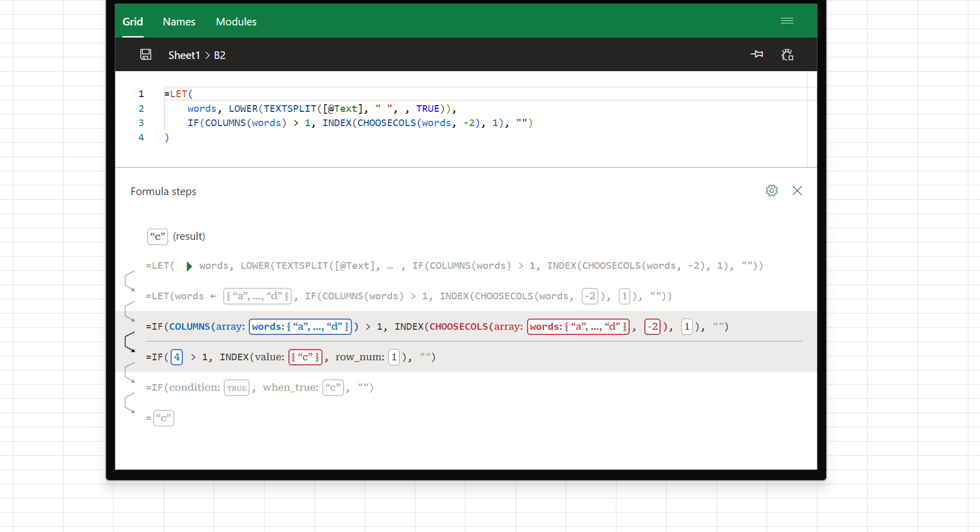Select the boxed 4 in the IF step
Image resolution: width=980 pixels, height=532 pixels.
(176, 357)
